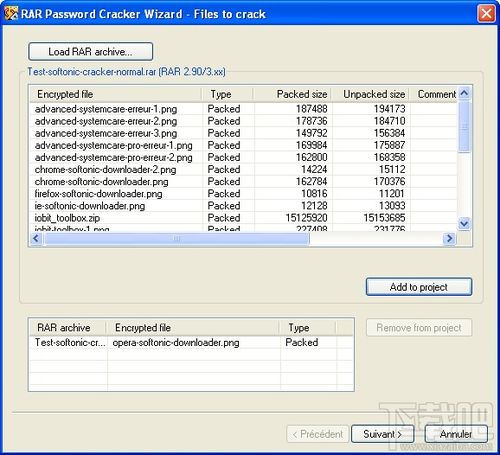Screen dimensions: 500x455
Task: Click unpacked size value 15153685
Action: tap(384, 218)
